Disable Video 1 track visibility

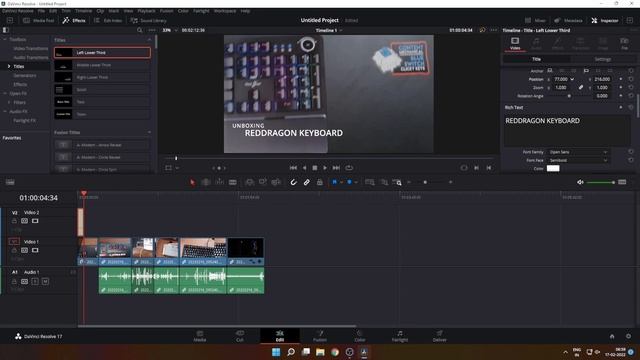click(x=35, y=250)
